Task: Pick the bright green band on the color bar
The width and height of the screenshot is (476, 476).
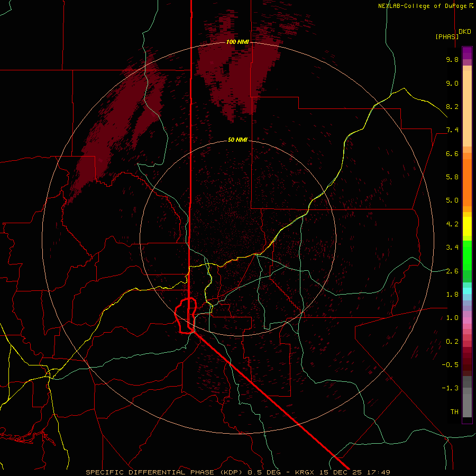Action: 467,255
